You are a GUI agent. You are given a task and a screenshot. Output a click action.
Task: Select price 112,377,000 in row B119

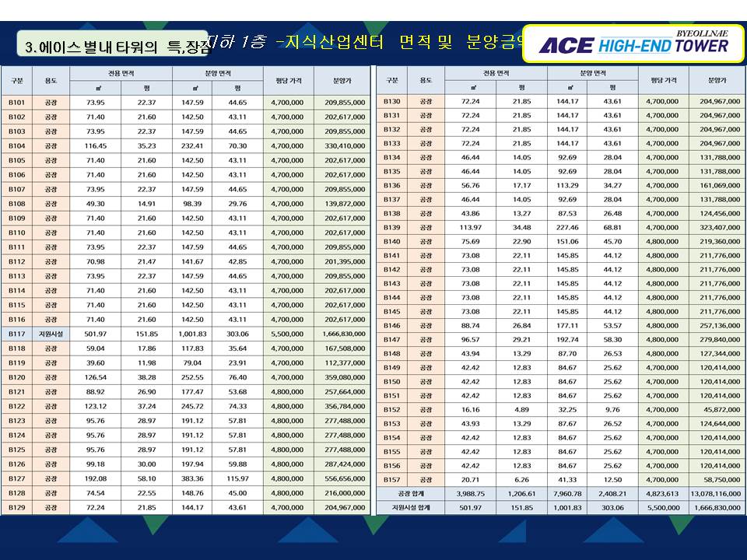click(345, 363)
